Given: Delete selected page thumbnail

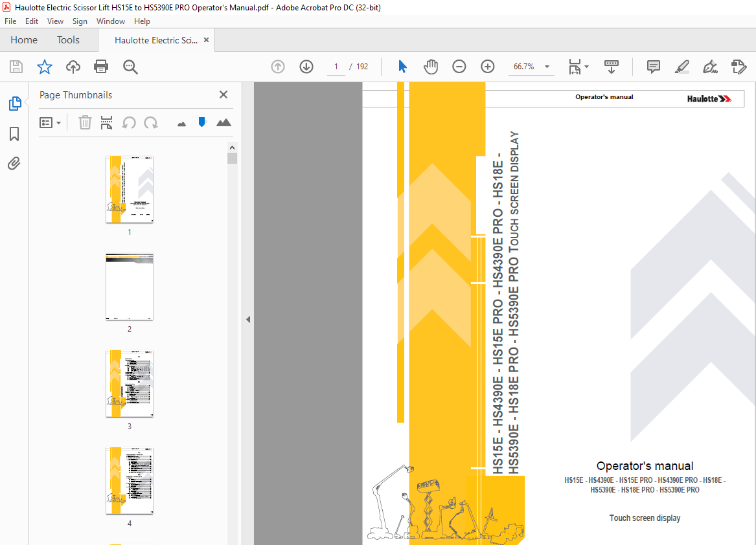Looking at the screenshot, I should tap(85, 122).
